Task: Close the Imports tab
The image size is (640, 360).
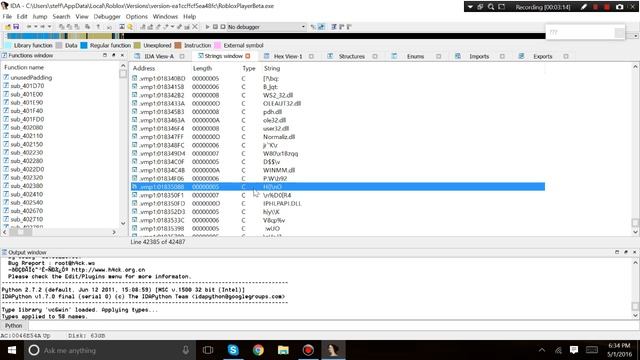Action: [x=502, y=56]
